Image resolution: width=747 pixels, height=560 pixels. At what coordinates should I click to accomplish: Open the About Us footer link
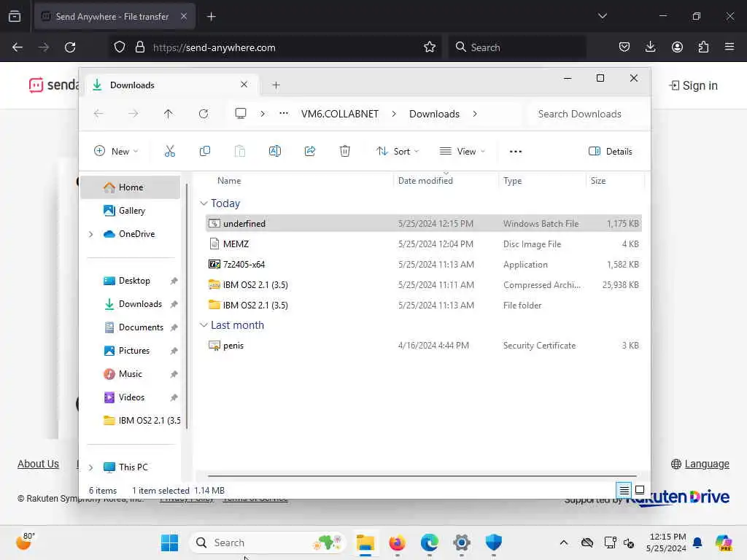click(x=38, y=464)
